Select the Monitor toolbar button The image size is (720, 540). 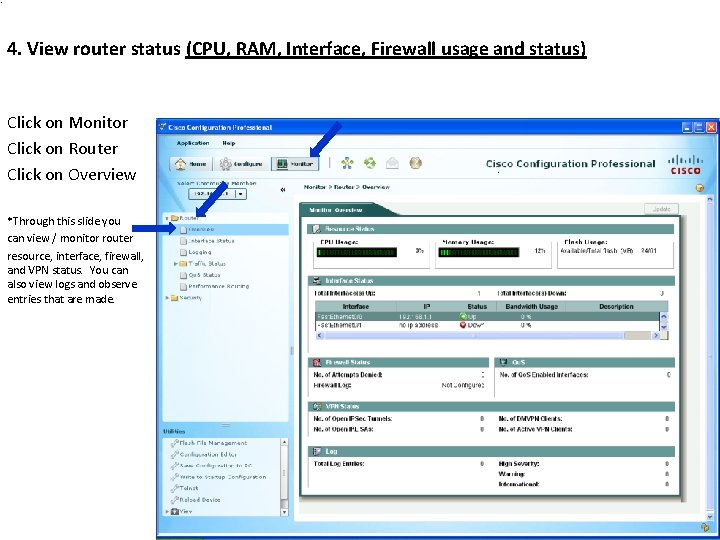click(295, 164)
